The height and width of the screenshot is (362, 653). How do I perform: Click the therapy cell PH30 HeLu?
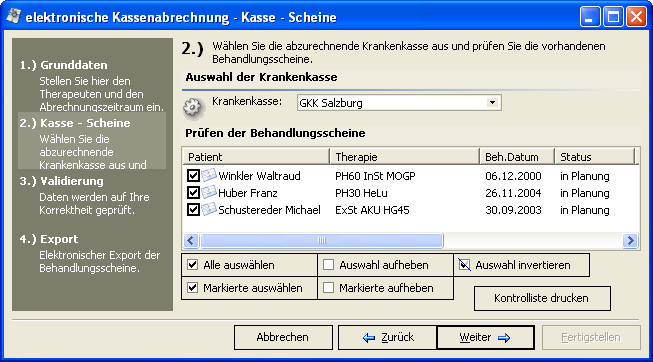click(361, 193)
